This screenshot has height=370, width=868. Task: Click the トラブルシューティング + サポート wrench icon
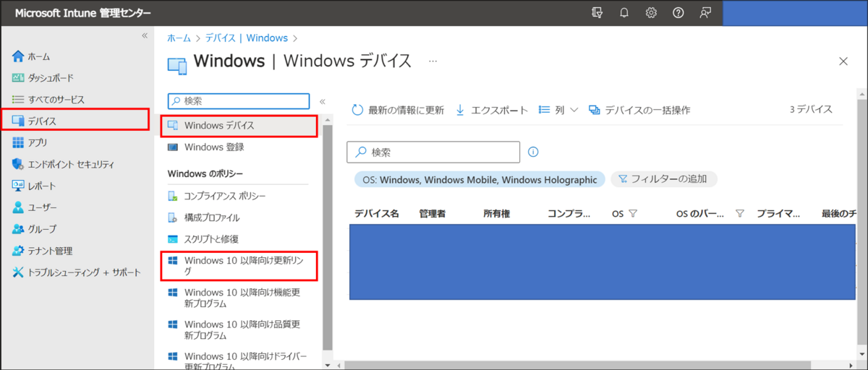[18, 272]
